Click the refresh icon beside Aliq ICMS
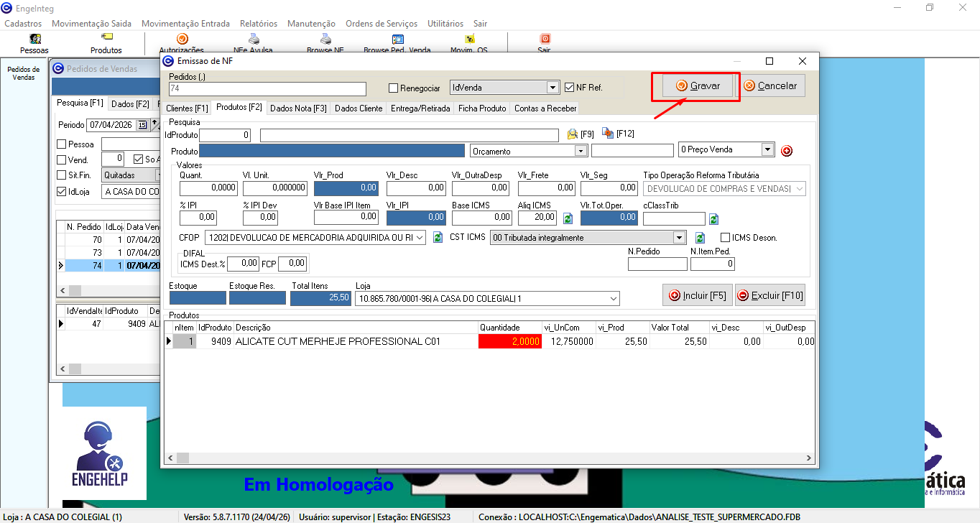Viewport: 980px width, 523px height. 568,218
